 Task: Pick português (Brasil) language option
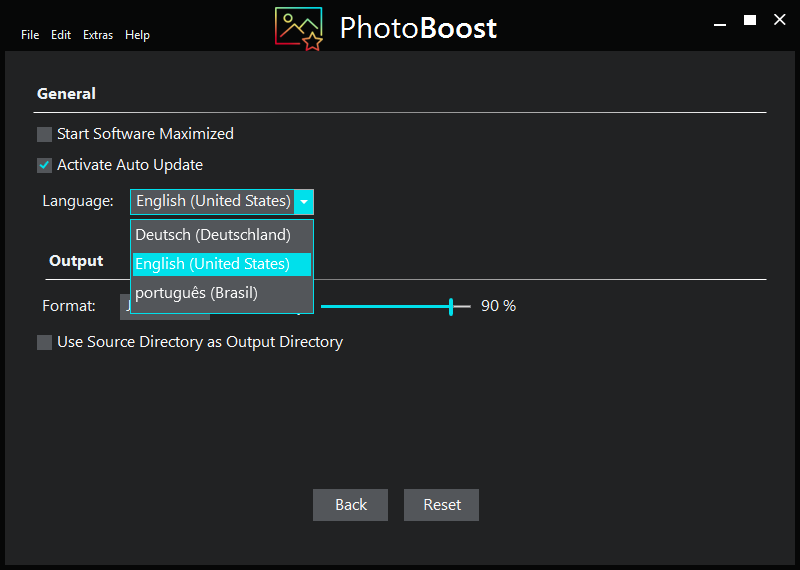click(x=222, y=293)
